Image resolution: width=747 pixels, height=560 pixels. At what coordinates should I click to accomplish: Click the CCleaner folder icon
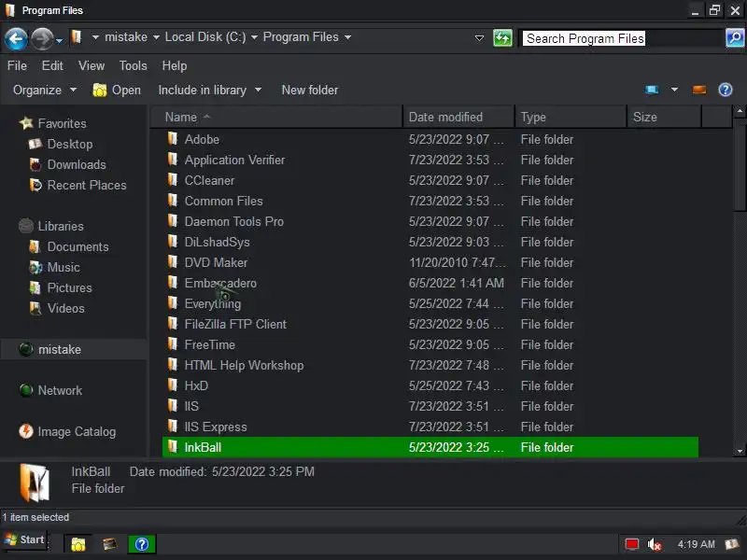[173, 179]
